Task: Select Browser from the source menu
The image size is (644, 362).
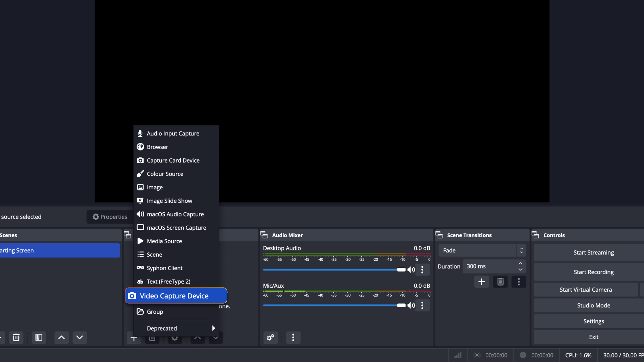Action: (157, 147)
